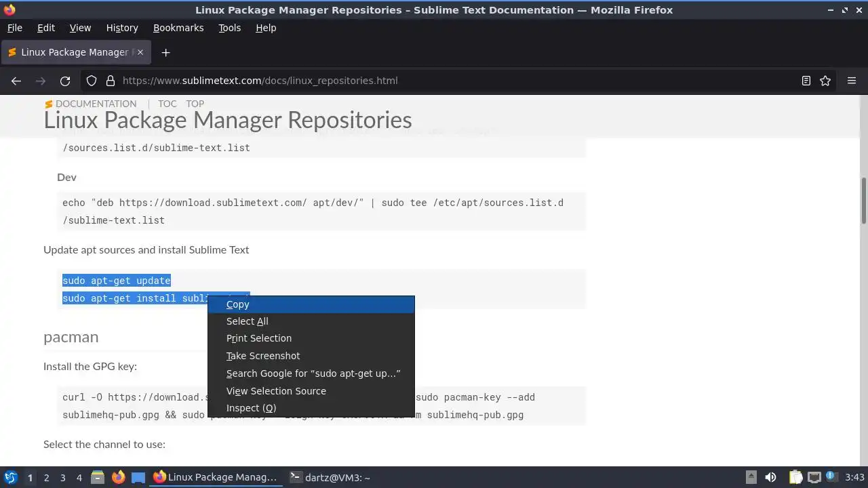
Task: Switch to workspace 2
Action: (x=46, y=477)
